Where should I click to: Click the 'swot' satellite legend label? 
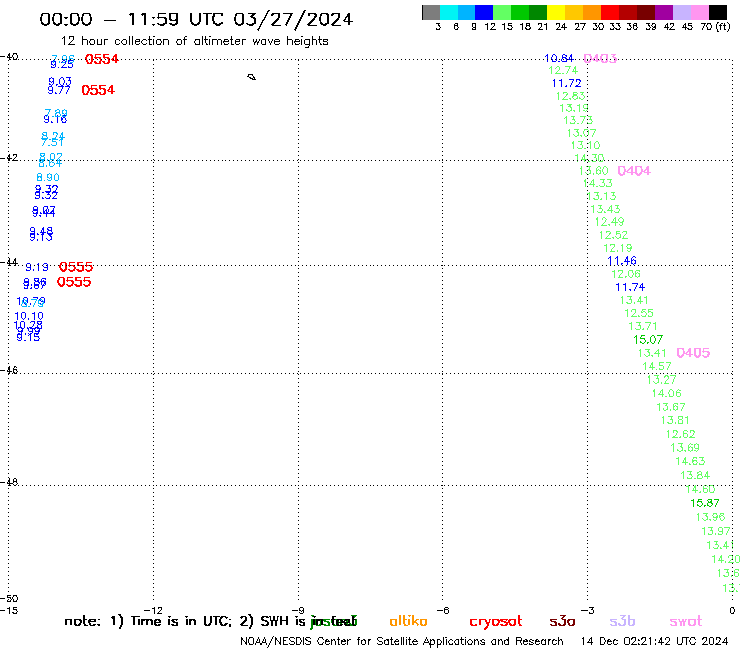click(x=686, y=622)
